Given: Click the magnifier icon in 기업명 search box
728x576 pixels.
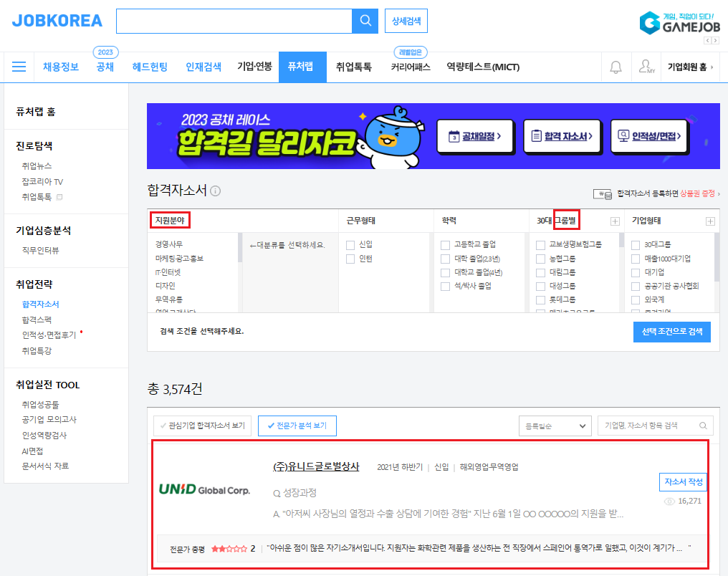Looking at the screenshot, I should coord(703,426).
